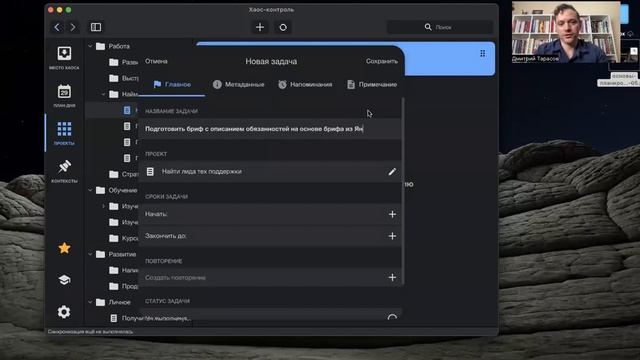Add a repeat via Создать повторение plus
The image size is (640, 360).
(392, 278)
